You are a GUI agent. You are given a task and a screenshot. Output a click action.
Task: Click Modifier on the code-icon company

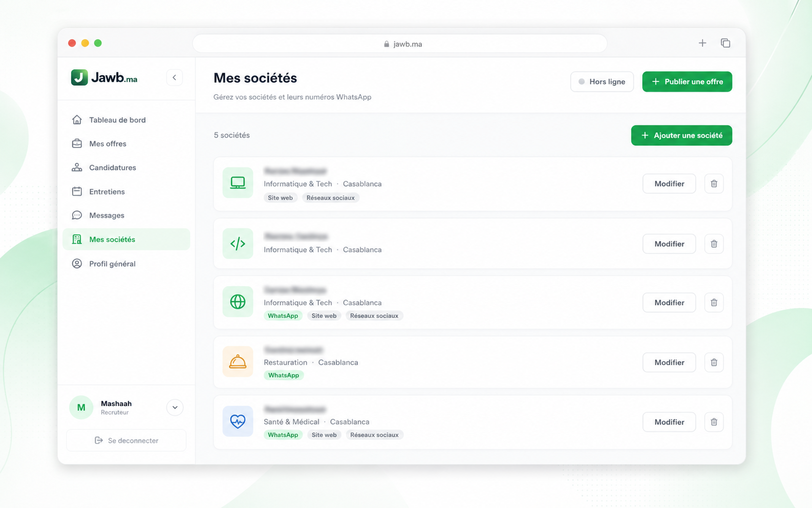click(669, 244)
